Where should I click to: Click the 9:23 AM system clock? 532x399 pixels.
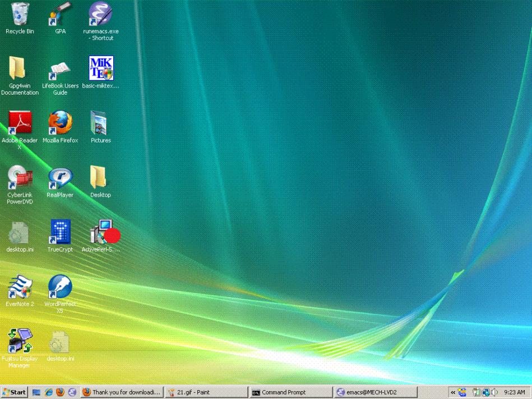(515, 392)
